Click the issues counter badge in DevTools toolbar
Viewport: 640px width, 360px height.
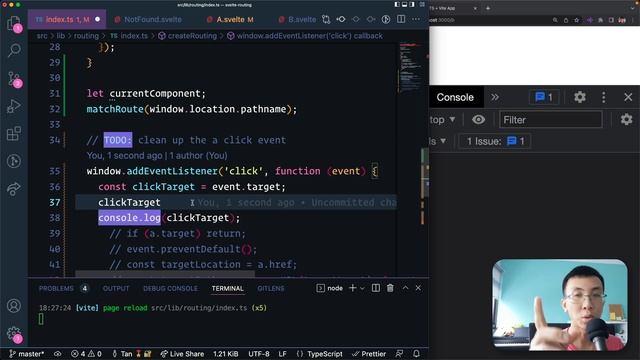(x=544, y=97)
